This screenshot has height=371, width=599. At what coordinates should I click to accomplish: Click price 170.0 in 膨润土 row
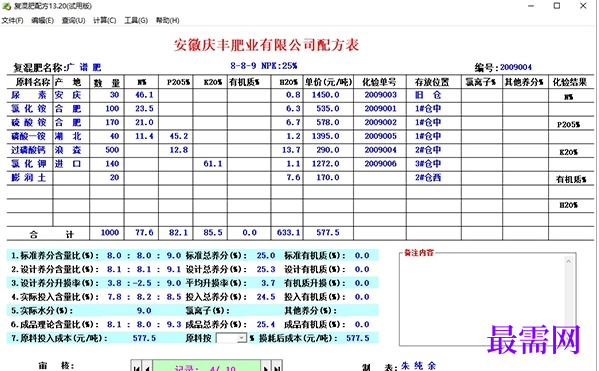pos(328,177)
